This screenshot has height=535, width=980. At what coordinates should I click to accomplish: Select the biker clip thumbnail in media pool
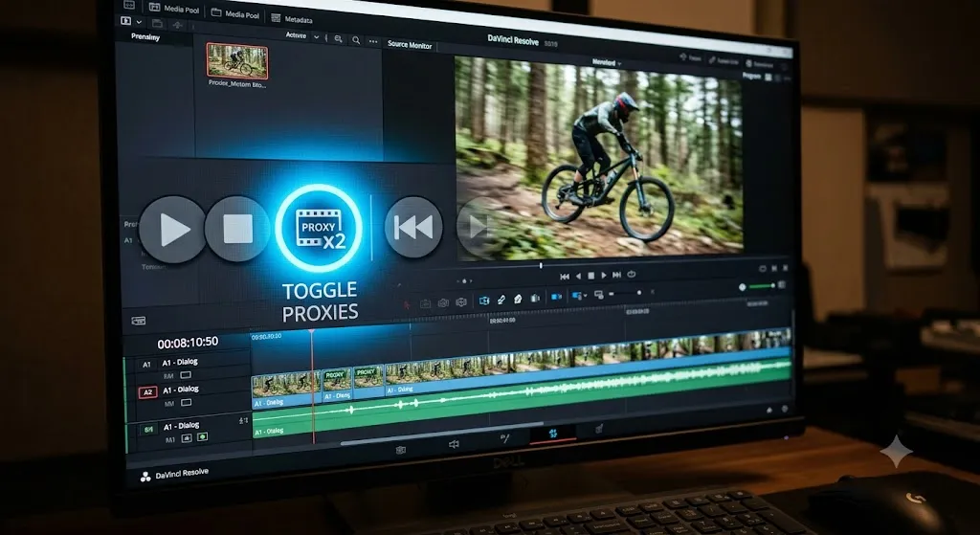(237, 60)
